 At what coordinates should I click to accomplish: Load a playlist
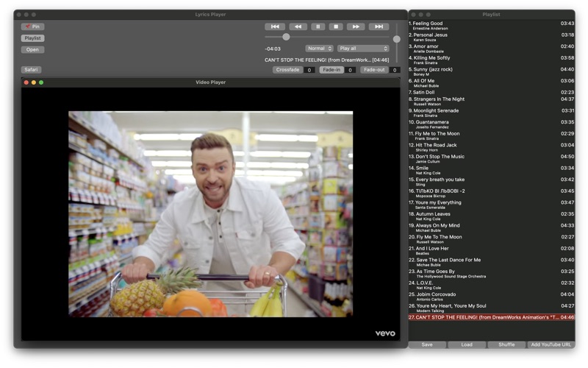click(x=467, y=344)
